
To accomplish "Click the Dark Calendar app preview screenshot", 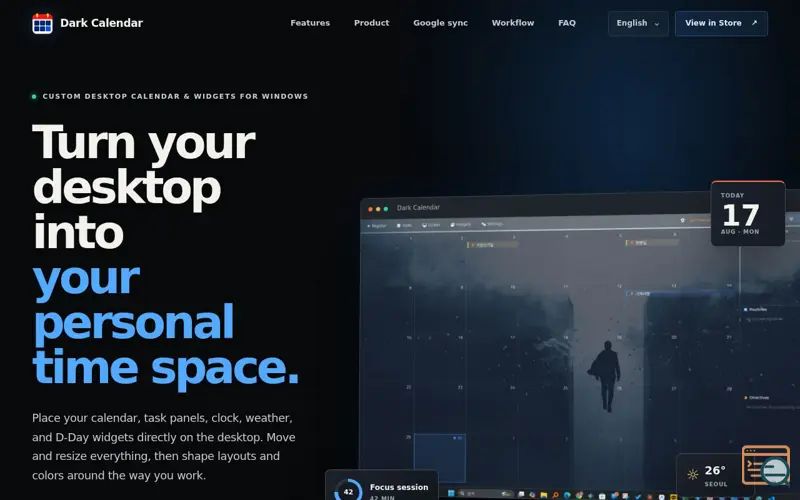I will pos(580,344).
